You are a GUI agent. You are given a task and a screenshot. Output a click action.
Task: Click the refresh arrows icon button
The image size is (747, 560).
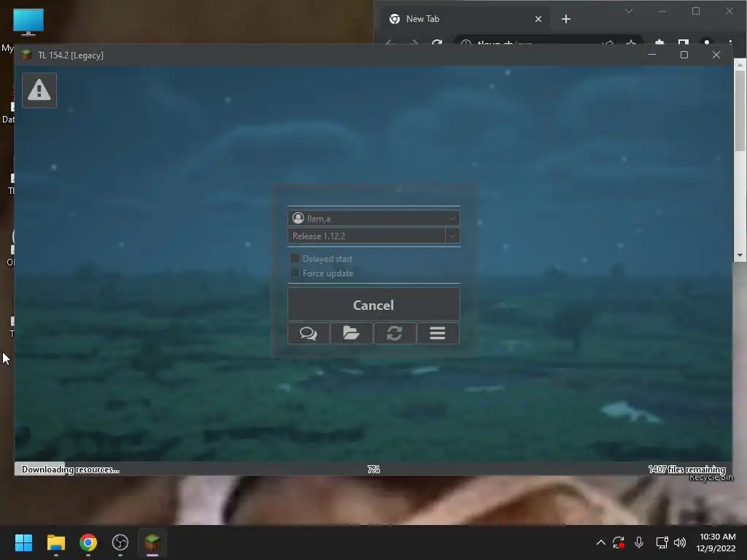[x=395, y=332]
